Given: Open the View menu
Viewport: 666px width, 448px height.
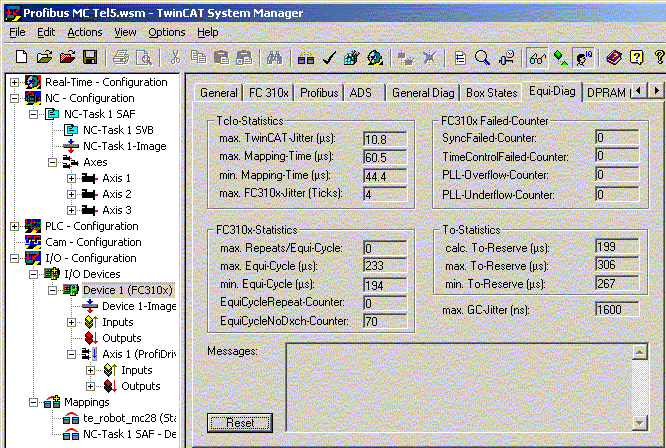Looking at the screenshot, I should [x=125, y=32].
